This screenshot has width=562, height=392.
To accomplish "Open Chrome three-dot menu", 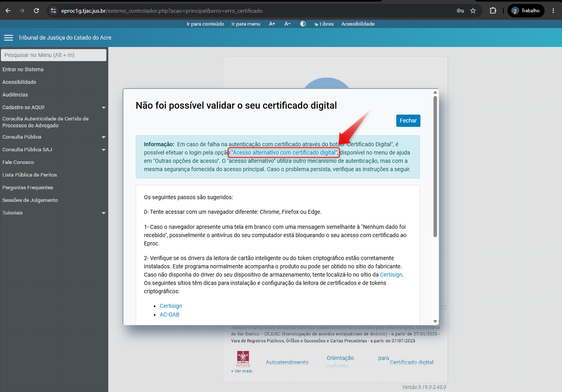I will pos(553,11).
